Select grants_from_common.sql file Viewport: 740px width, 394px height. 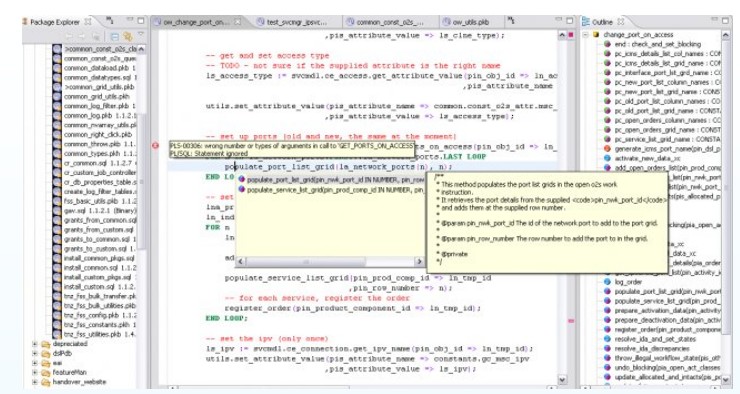pos(100,220)
